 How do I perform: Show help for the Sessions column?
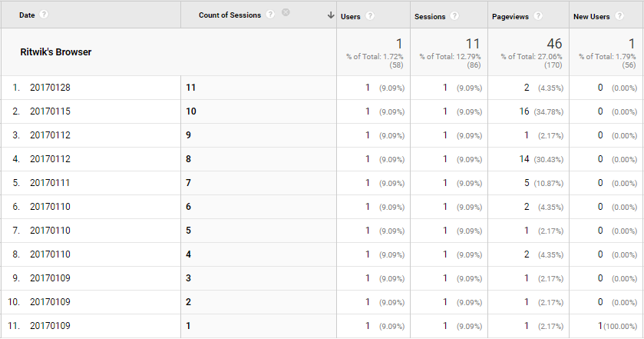tap(454, 16)
